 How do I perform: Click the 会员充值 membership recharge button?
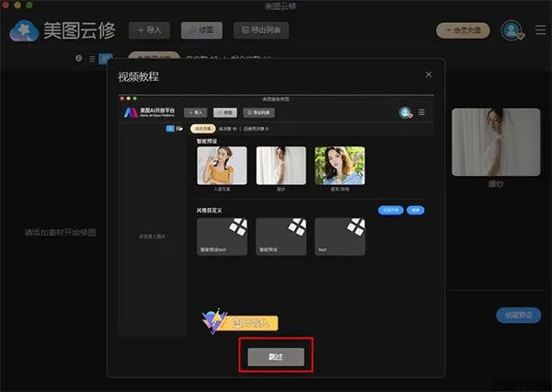pos(463,30)
